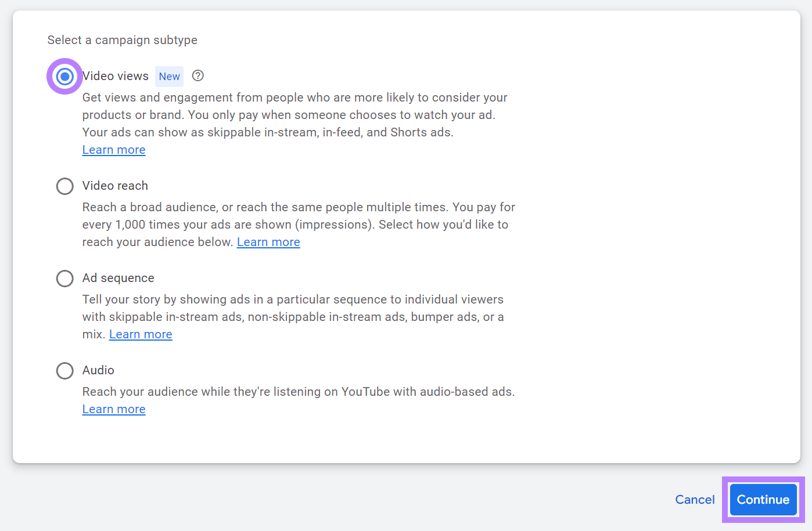The height and width of the screenshot is (531, 812).
Task: Click the Ad sequence heading
Action: (118, 278)
